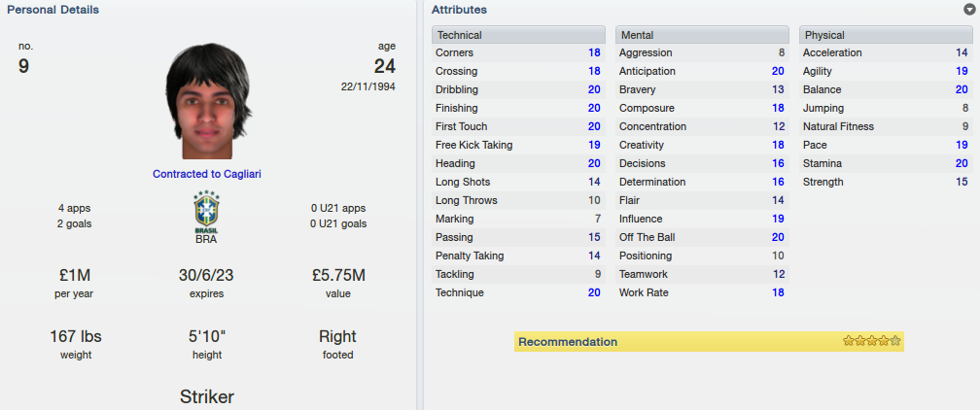The height and width of the screenshot is (410, 980).
Task: Select the Acceleration attribute row
Action: [886, 53]
